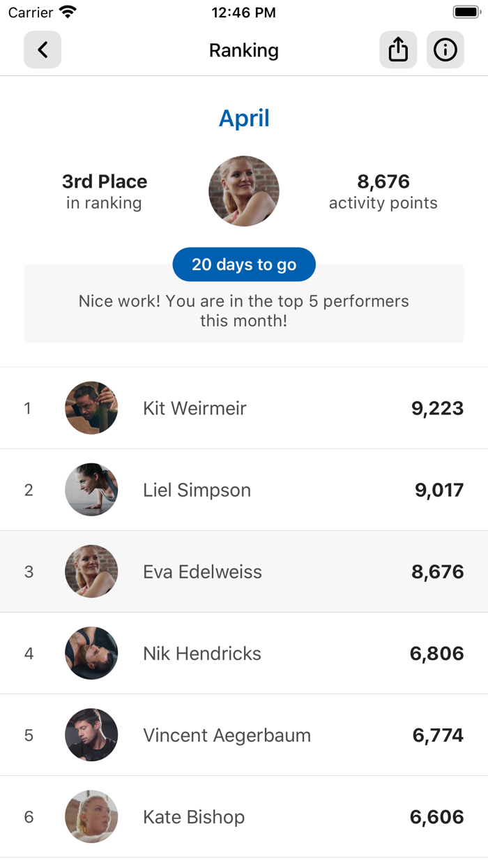The height and width of the screenshot is (868, 488).
Task: Open Eva Edelweiss's highlighted ranking row
Action: pyautogui.click(x=244, y=571)
